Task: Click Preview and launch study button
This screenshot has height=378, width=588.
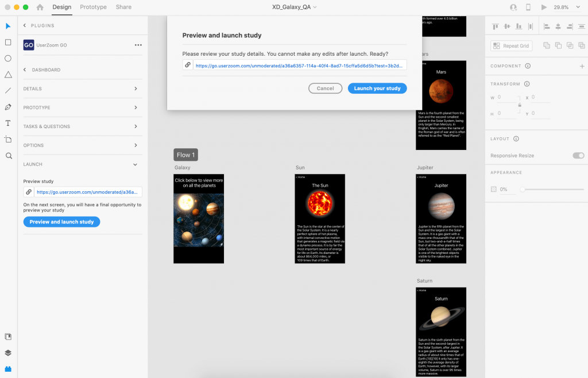Action: pyautogui.click(x=61, y=222)
